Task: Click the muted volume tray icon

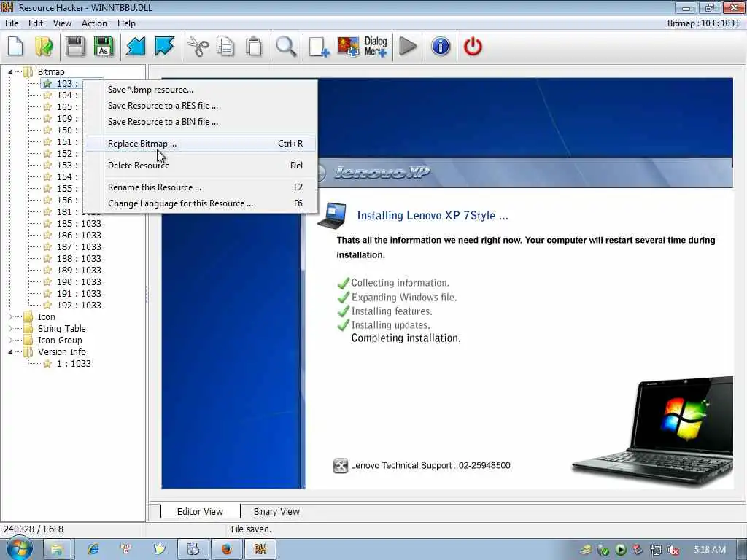Action: 673,550
